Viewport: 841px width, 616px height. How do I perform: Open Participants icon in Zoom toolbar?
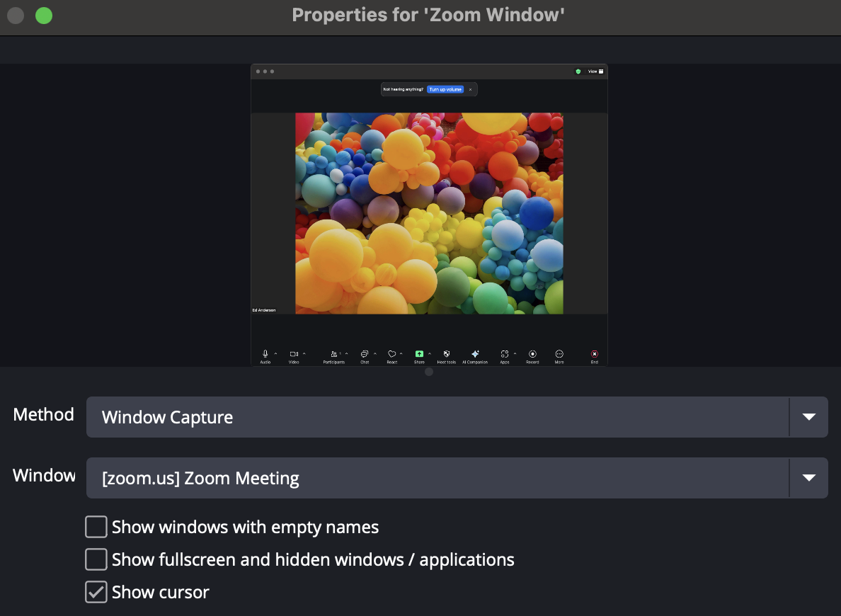point(333,353)
